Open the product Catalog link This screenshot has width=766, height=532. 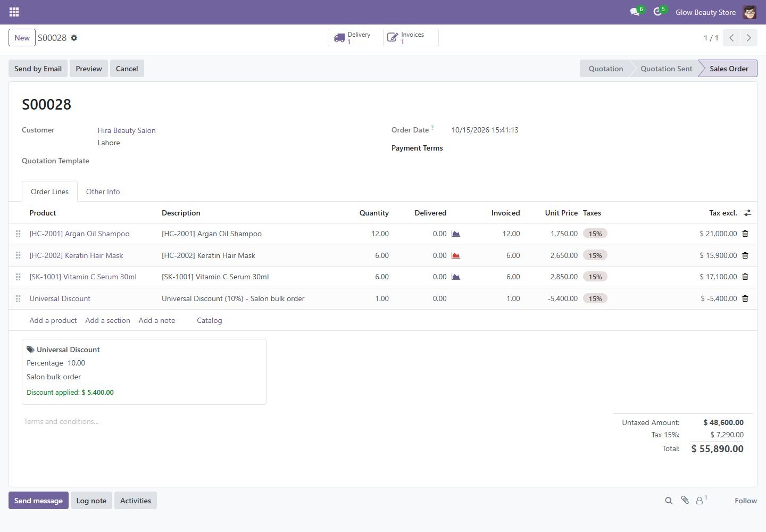[x=210, y=320]
